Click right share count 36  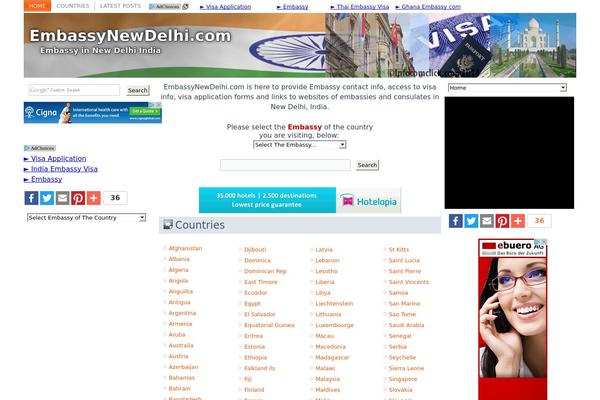539,221
